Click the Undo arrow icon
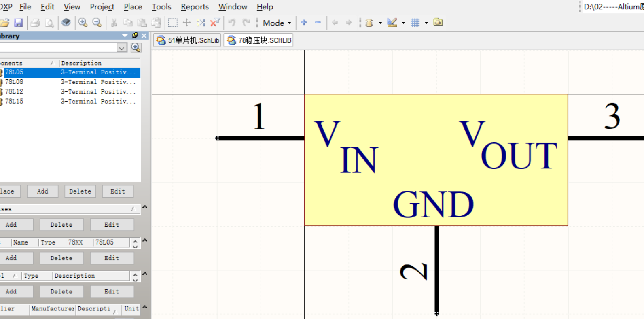Viewport: 644px width, 319px height. [x=232, y=23]
